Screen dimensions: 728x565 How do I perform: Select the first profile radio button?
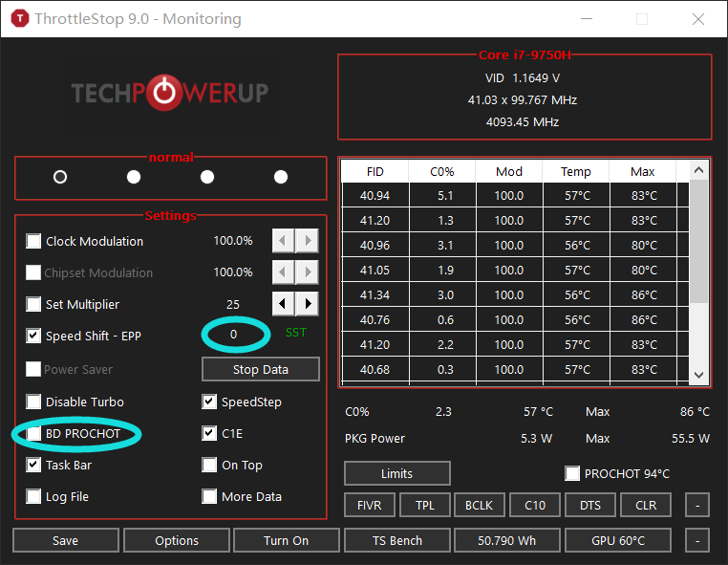[x=60, y=177]
